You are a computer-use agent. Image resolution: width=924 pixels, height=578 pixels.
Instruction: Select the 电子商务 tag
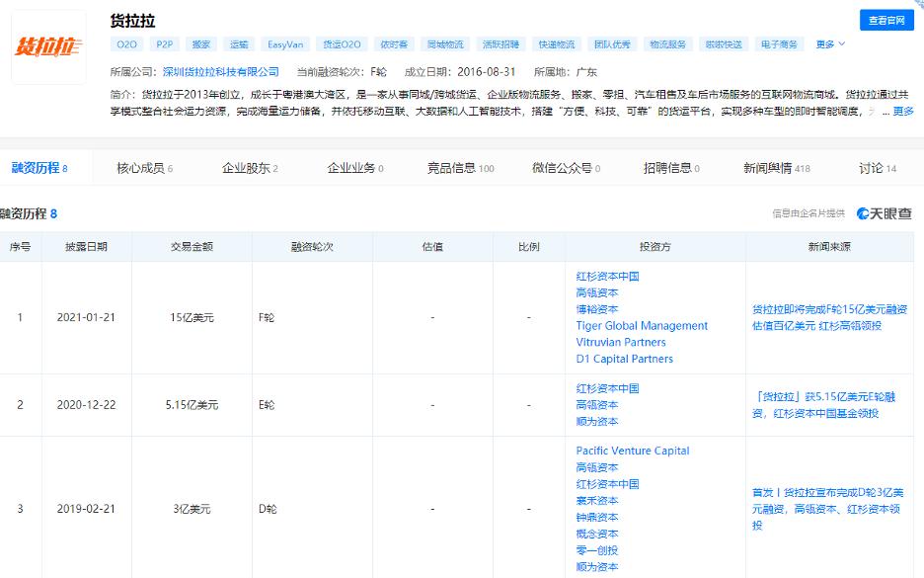[x=779, y=44]
